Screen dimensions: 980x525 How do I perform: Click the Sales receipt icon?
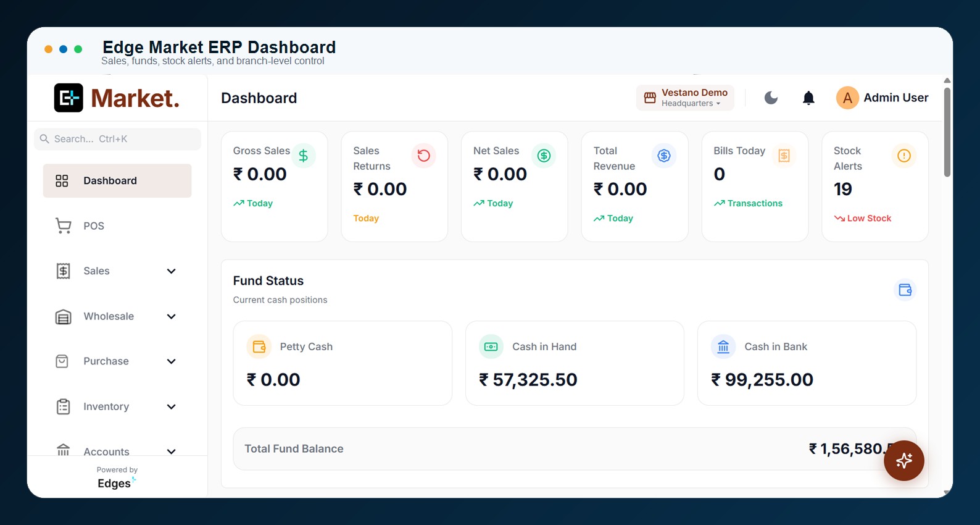pyautogui.click(x=63, y=271)
